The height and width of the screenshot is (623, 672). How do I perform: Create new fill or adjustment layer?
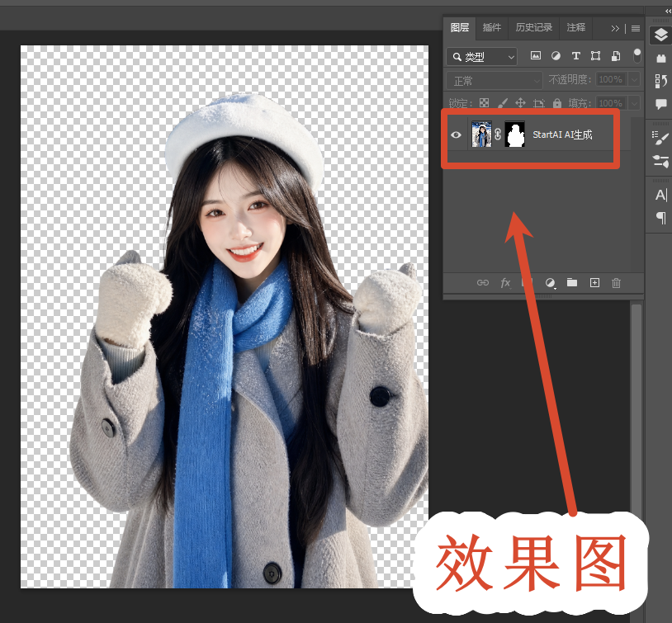tap(551, 283)
